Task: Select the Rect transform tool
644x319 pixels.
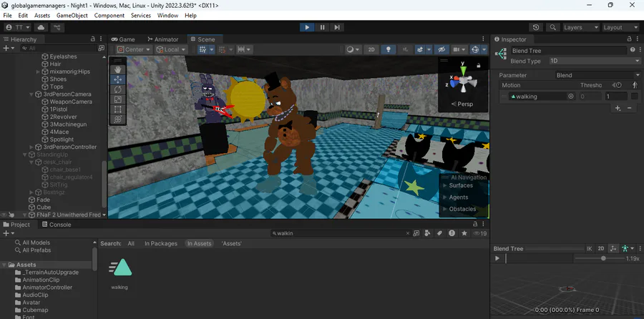Action: coord(117,109)
